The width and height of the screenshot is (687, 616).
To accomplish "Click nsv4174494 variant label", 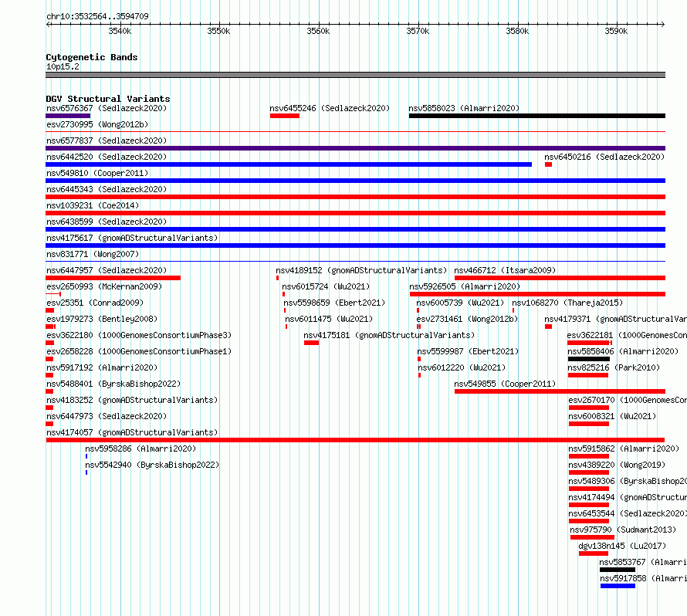I will click(628, 497).
